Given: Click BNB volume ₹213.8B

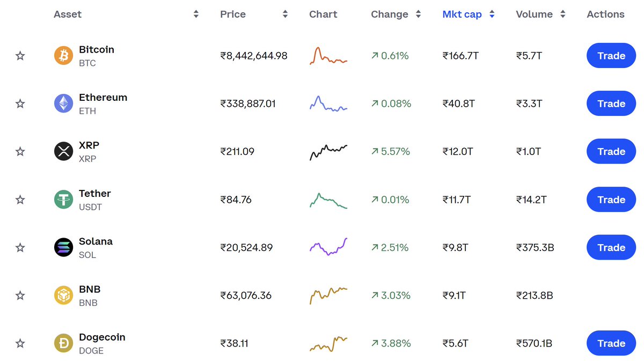Looking at the screenshot, I should coord(535,296).
